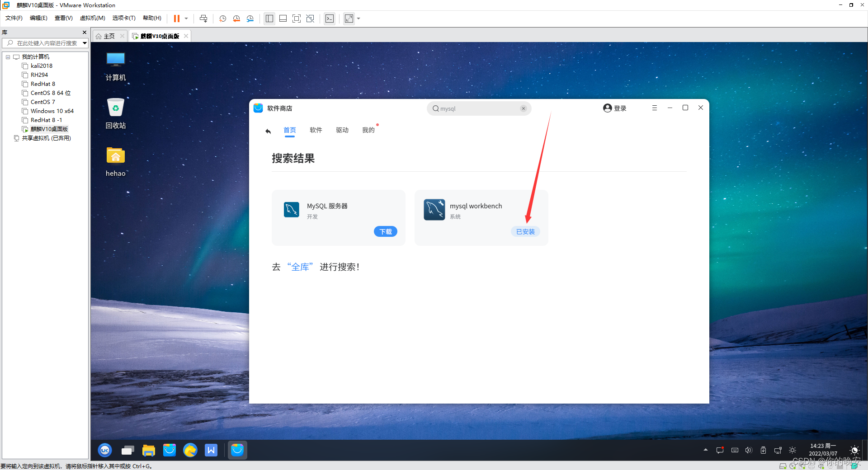Close the 麒麟V10桌面版 tab
The height and width of the screenshot is (470, 868).
point(186,36)
